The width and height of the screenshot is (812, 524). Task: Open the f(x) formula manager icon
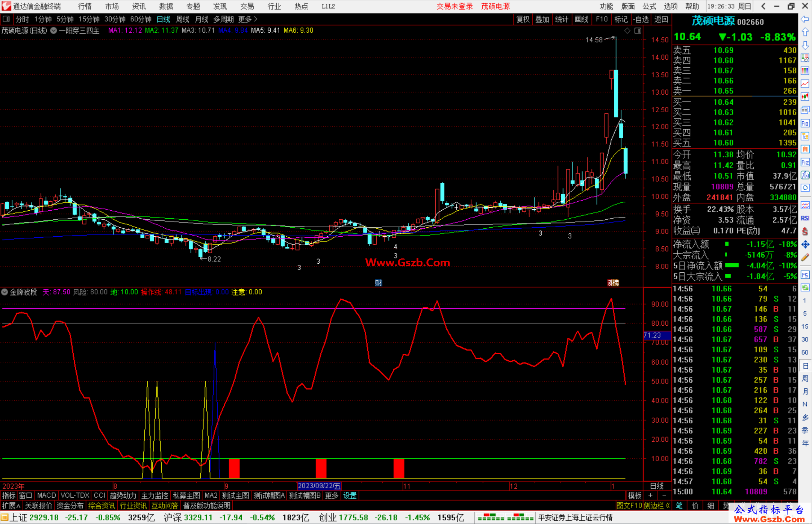tap(805, 175)
